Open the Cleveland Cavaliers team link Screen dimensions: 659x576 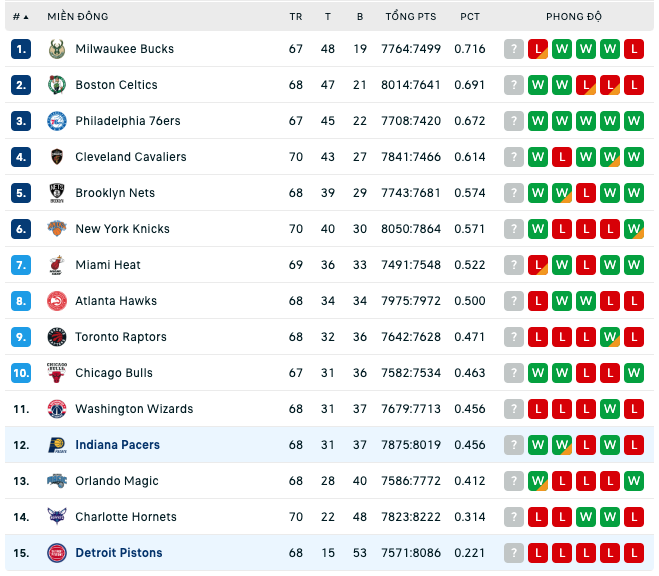131,157
